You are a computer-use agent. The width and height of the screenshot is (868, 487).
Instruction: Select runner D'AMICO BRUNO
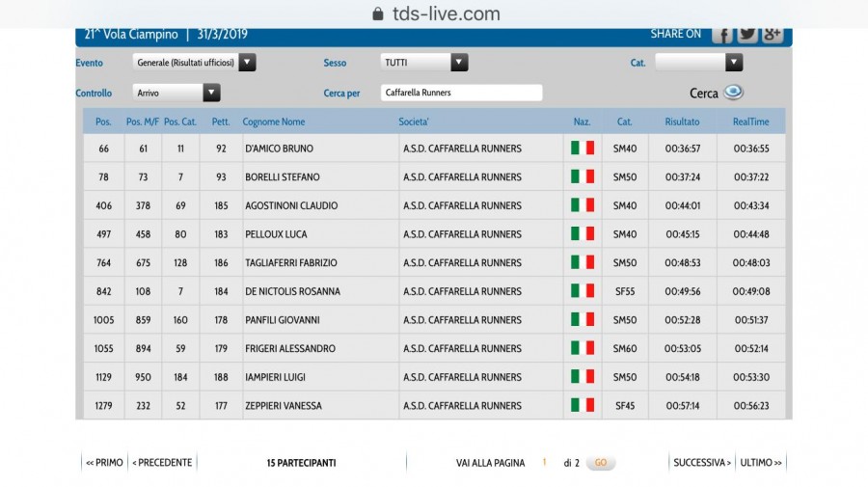279,149
